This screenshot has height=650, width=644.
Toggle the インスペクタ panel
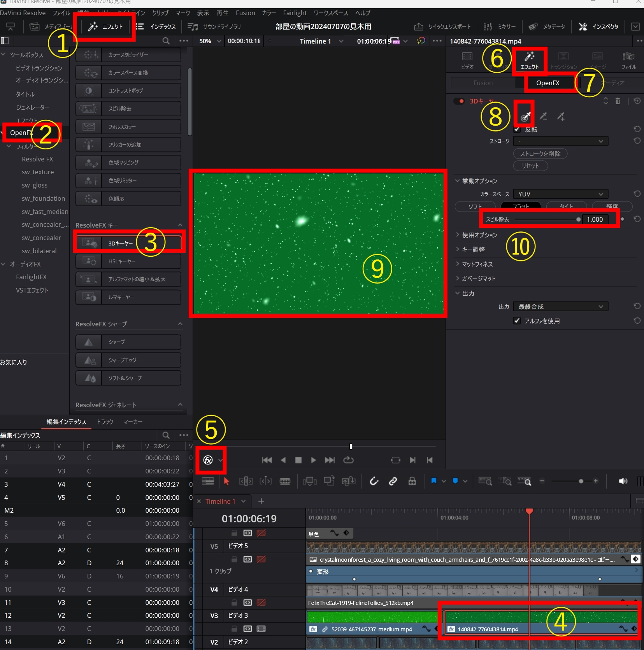(598, 26)
